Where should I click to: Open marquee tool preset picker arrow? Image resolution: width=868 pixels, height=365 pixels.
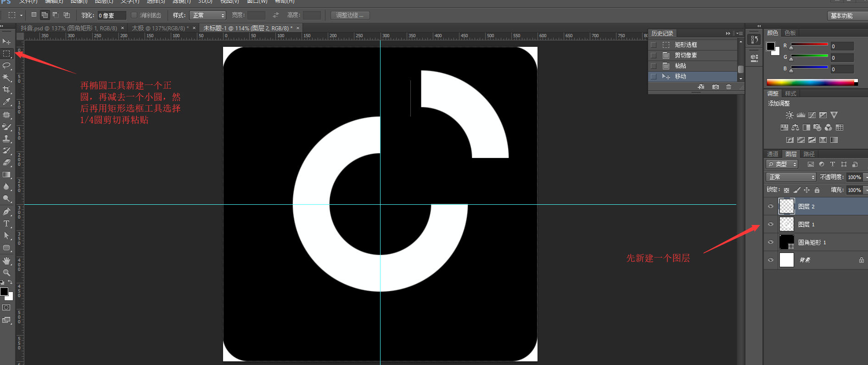pos(21,15)
